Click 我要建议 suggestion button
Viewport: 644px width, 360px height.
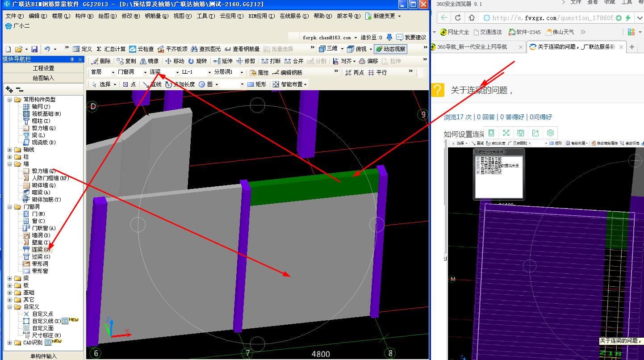pyautogui.click(x=411, y=38)
